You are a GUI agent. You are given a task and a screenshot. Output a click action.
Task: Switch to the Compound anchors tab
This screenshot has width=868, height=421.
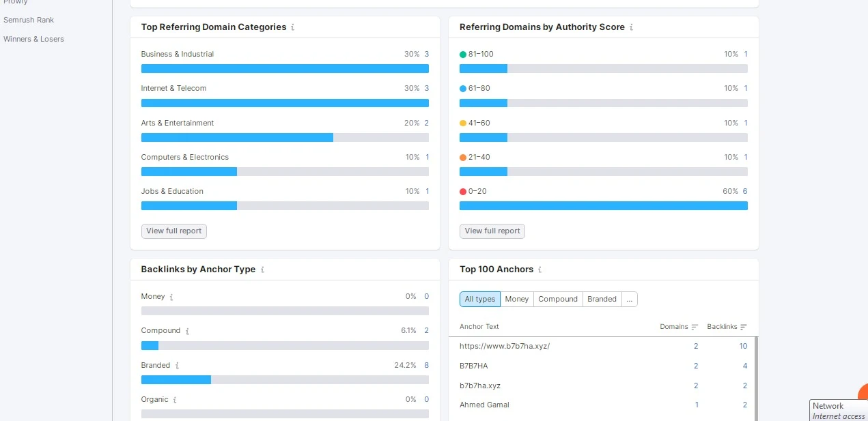(x=558, y=299)
